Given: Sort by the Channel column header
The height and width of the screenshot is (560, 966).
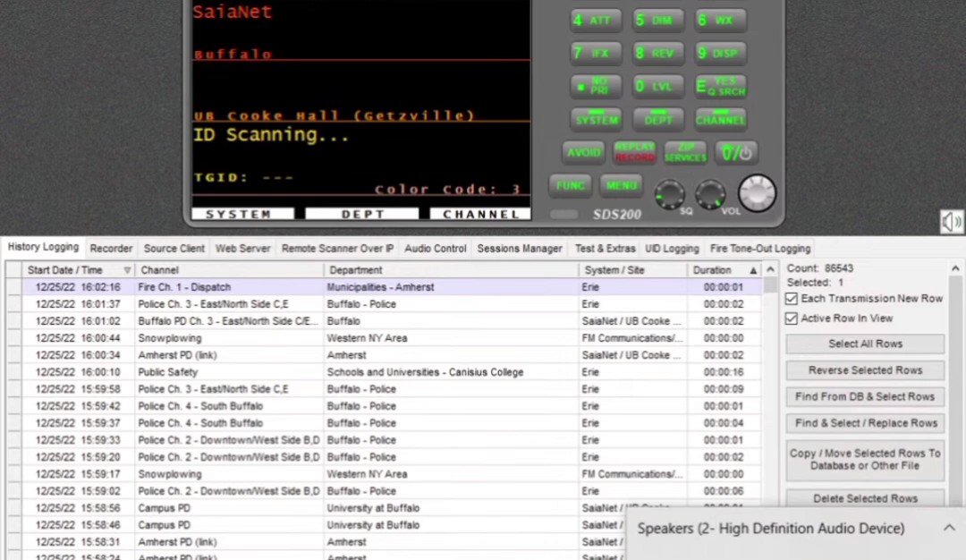Looking at the screenshot, I should pos(229,270).
